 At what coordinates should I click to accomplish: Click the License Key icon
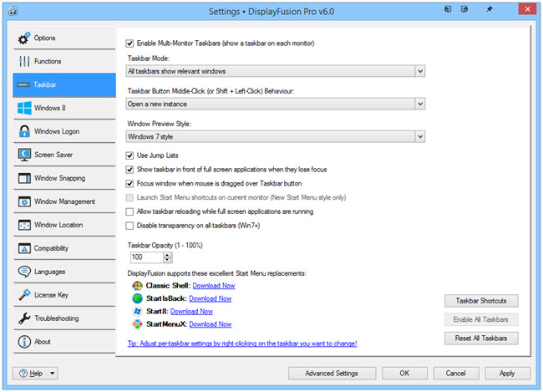pos(24,295)
